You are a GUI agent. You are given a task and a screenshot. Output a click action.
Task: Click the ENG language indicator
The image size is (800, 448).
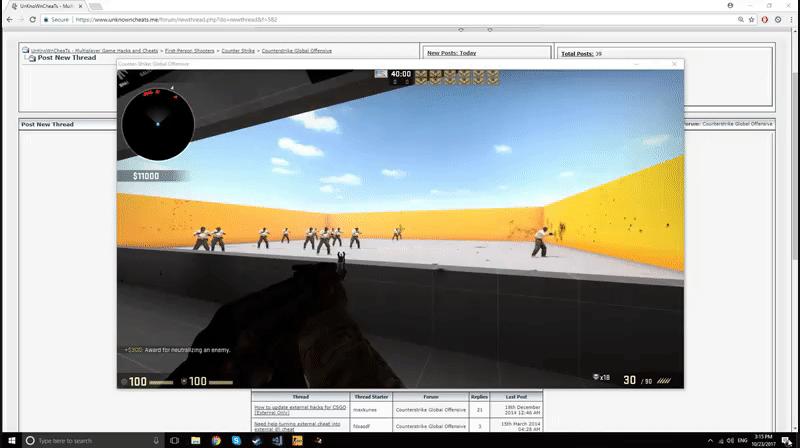742,440
